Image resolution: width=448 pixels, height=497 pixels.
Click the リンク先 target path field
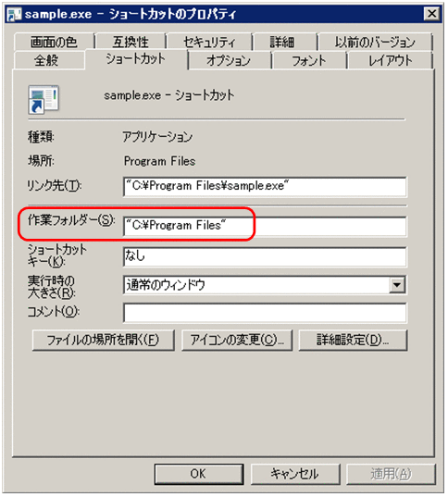(265, 187)
